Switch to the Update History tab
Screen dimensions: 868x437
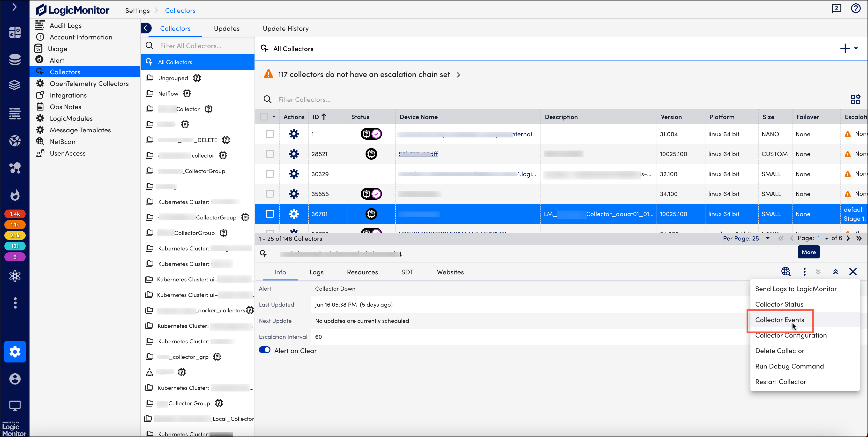(286, 28)
